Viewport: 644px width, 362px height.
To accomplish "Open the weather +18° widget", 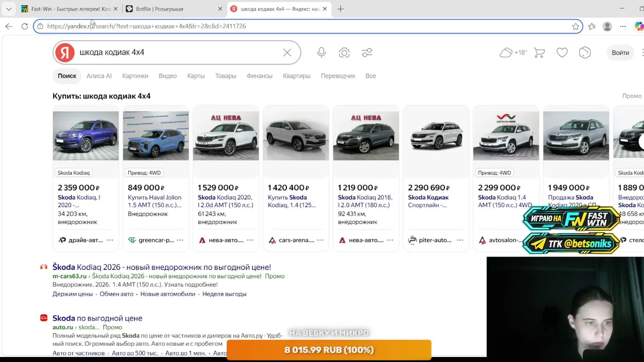I will click(513, 52).
